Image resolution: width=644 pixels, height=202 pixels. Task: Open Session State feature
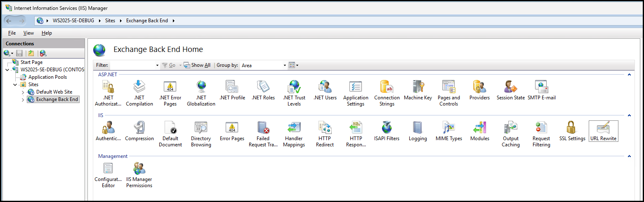pos(511,90)
